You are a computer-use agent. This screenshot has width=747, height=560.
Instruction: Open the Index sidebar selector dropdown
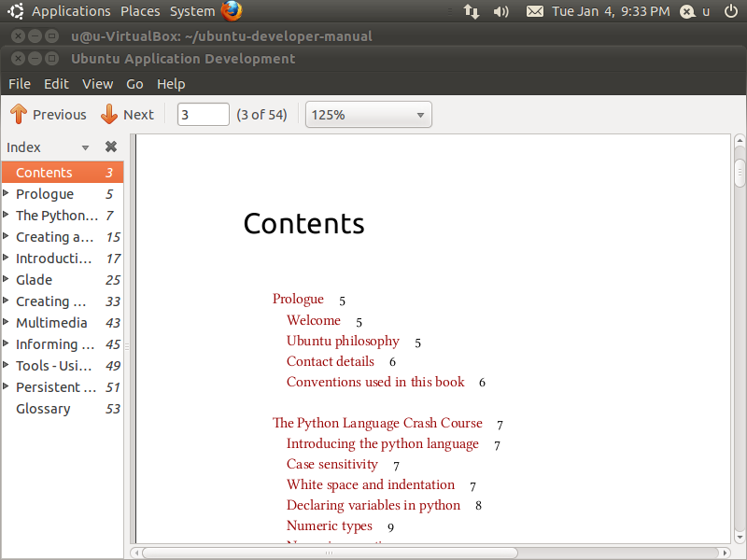point(85,147)
